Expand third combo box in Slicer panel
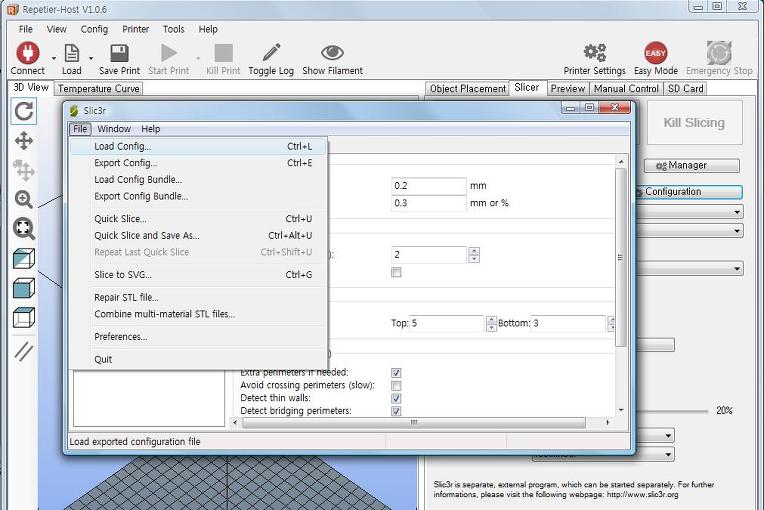The height and width of the screenshot is (510, 764). click(737, 268)
